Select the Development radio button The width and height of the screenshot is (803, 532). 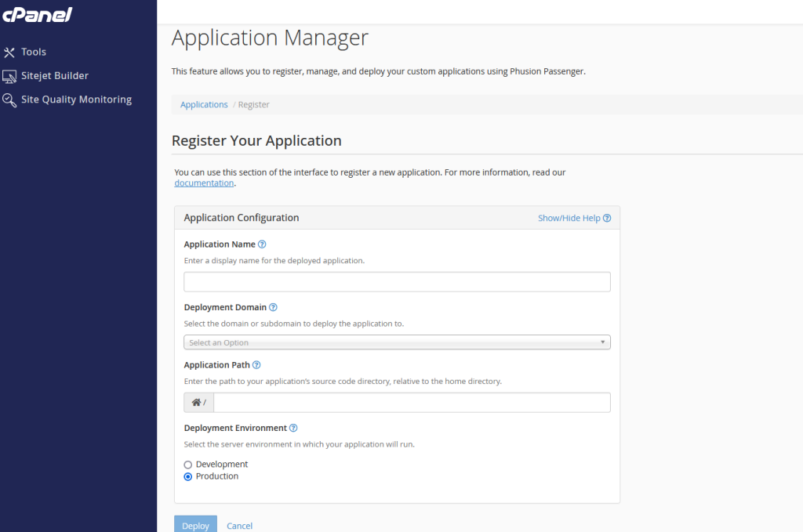pyautogui.click(x=188, y=465)
